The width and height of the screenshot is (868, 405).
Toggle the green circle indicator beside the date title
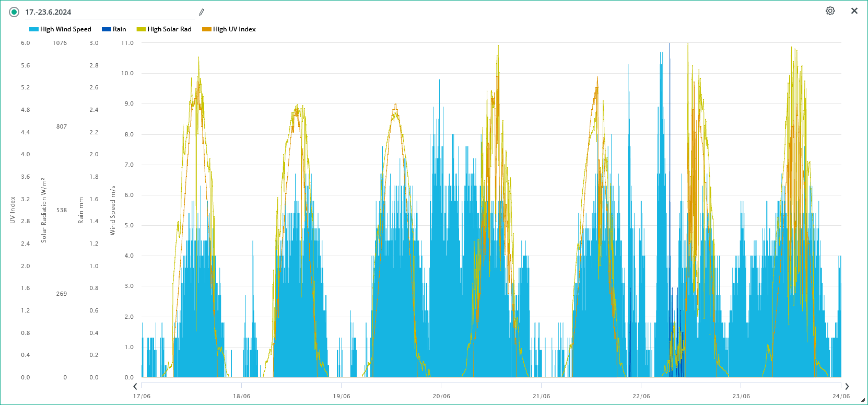tap(14, 12)
